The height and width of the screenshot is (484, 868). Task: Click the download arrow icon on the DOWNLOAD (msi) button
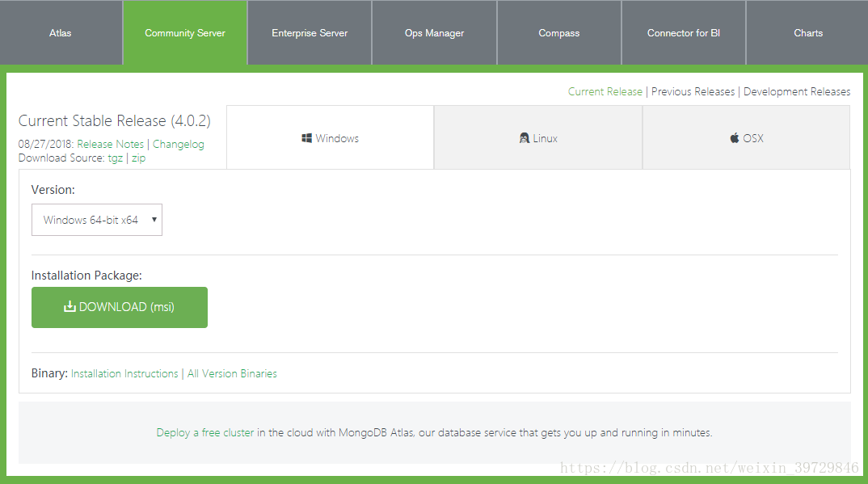coord(70,306)
